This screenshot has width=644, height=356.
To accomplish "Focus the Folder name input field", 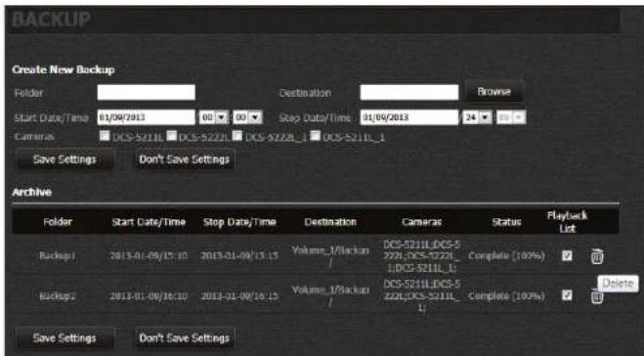I will (x=147, y=93).
